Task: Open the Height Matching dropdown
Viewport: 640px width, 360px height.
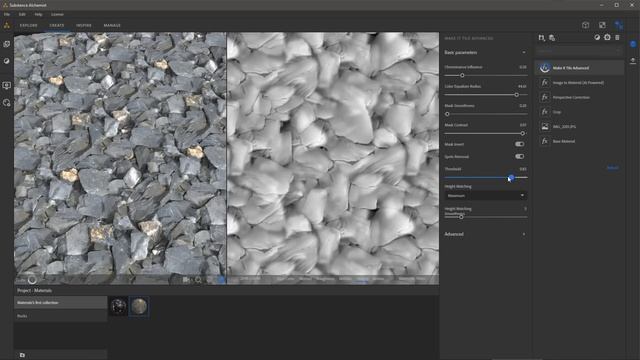Action: pyautogui.click(x=486, y=196)
